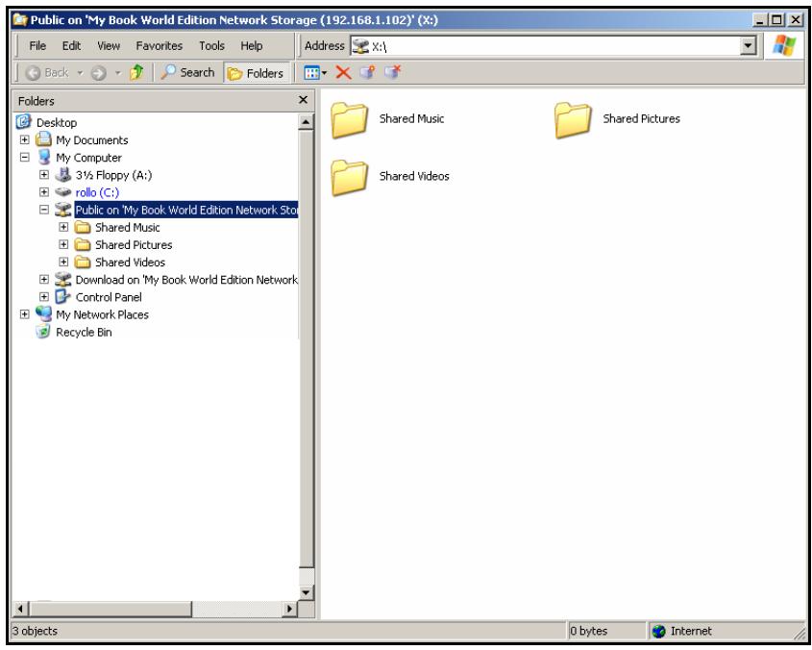Image resolution: width=812 pixels, height=650 pixels.
Task: Open the Tools menu
Action: tap(211, 45)
